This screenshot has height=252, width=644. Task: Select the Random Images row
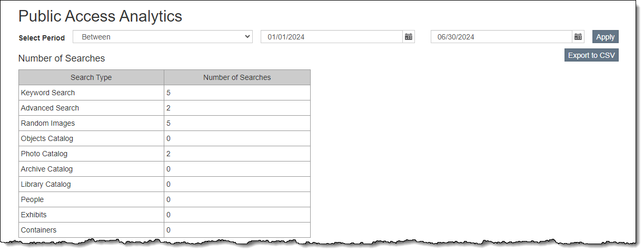(x=48, y=123)
